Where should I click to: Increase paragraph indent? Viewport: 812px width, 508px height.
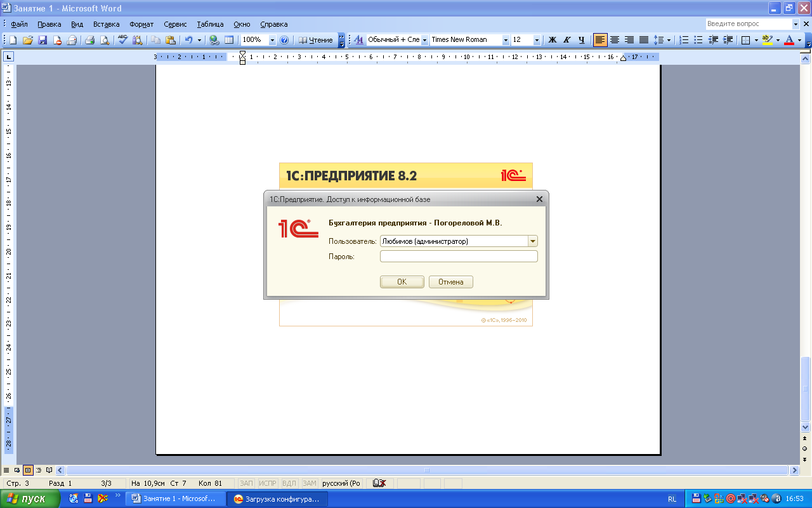(728, 40)
